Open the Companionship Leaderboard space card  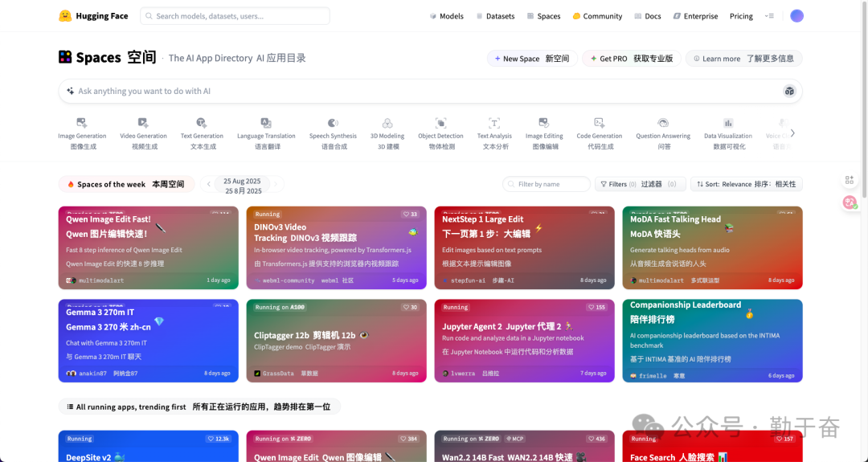[x=712, y=341]
